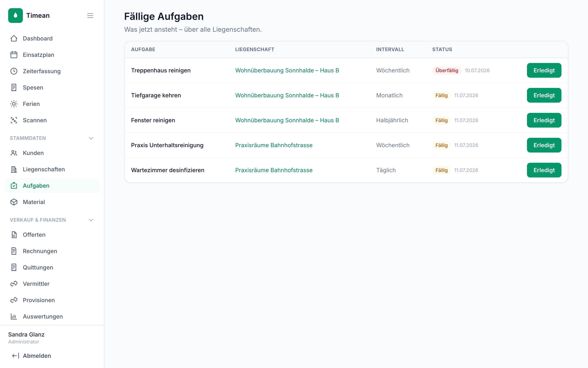Click the Aufgaben clipboard-check icon
The width and height of the screenshot is (588, 368).
tap(14, 186)
